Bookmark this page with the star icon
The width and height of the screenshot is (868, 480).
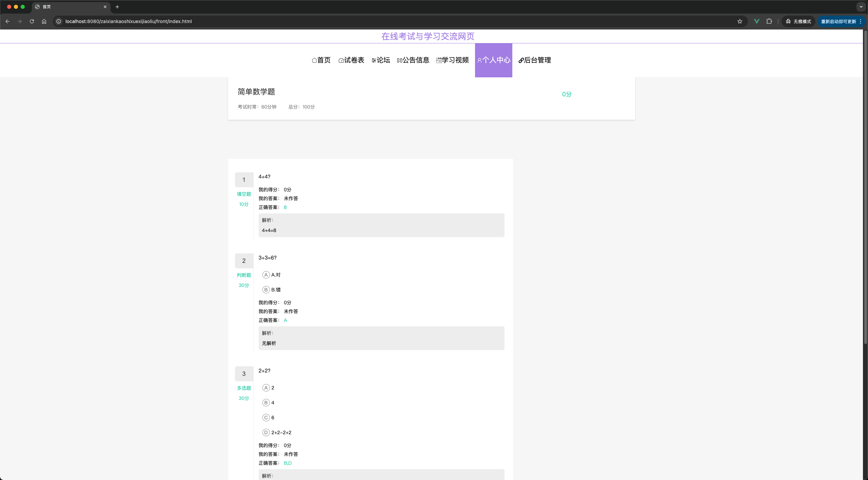[x=740, y=21]
